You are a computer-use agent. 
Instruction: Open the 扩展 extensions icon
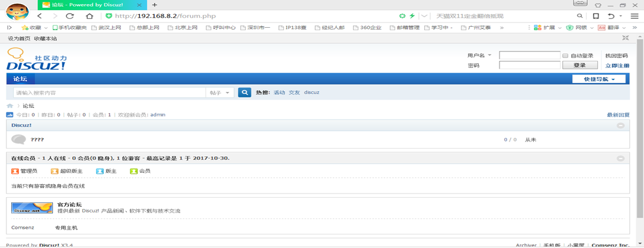coord(537,27)
